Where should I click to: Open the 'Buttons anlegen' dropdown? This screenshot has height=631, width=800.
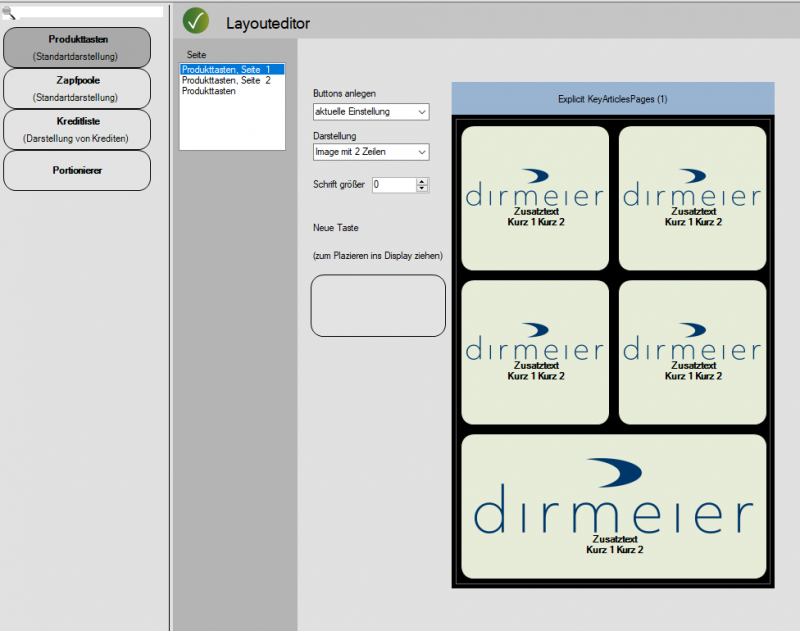(370, 112)
